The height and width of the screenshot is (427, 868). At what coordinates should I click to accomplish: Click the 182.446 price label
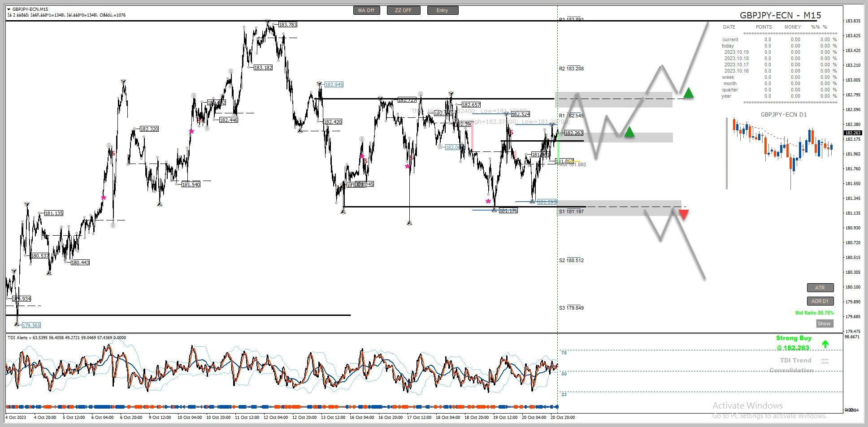click(x=228, y=120)
